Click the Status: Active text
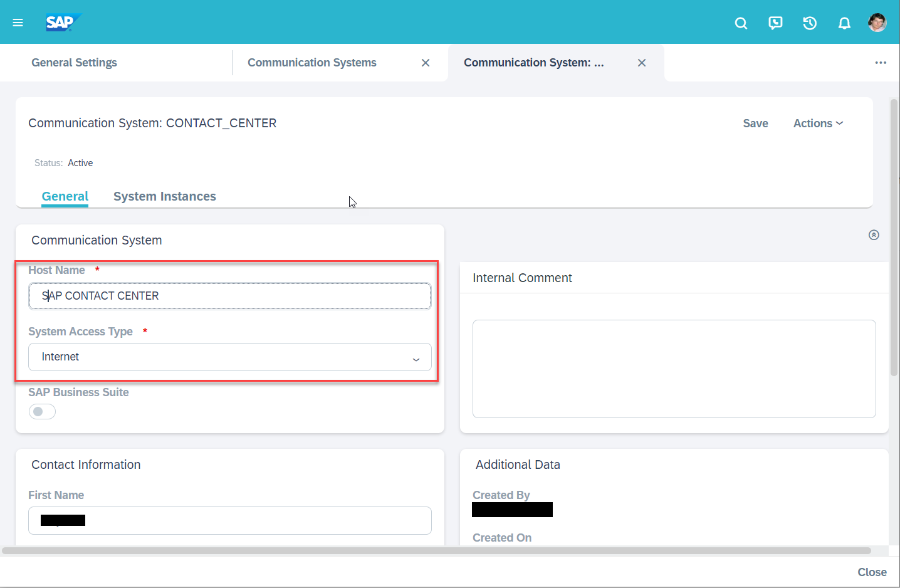 63,163
